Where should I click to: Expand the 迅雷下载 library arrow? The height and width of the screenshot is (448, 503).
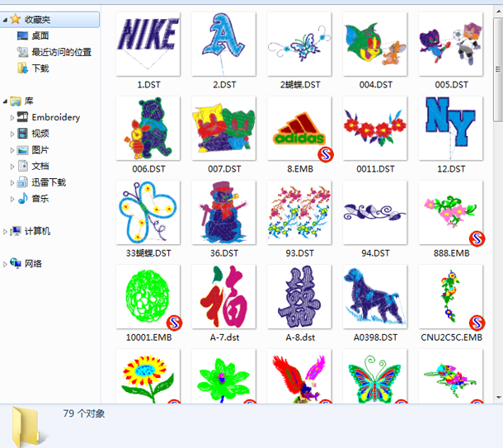(x=12, y=183)
